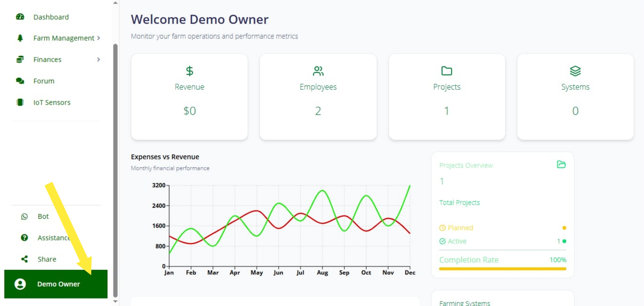Open the Revenue stat card
644x306 pixels.
point(189,97)
